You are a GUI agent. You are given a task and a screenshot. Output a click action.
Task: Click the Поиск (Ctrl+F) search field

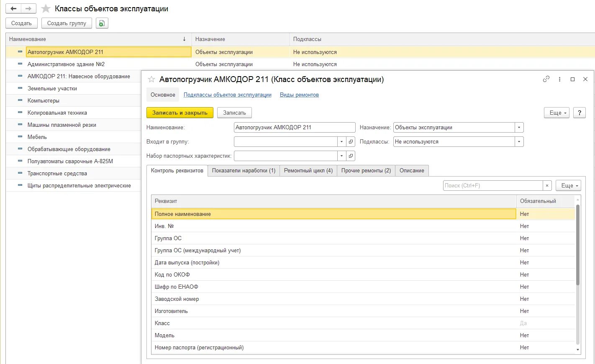(x=493, y=186)
